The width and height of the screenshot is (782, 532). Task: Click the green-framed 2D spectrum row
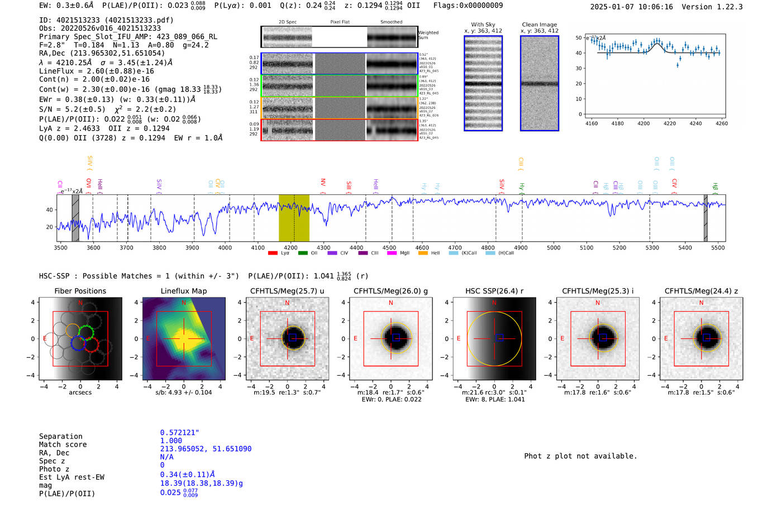pos(339,85)
